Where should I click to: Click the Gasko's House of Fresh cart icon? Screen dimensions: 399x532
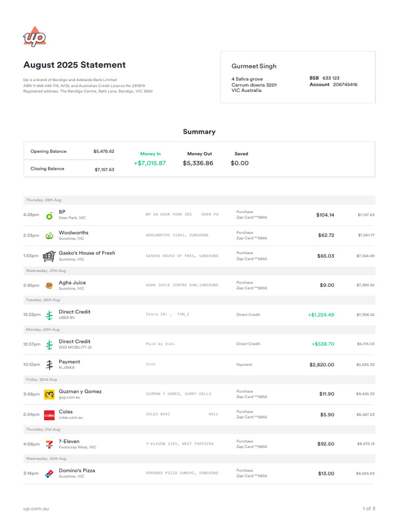pos(49,256)
